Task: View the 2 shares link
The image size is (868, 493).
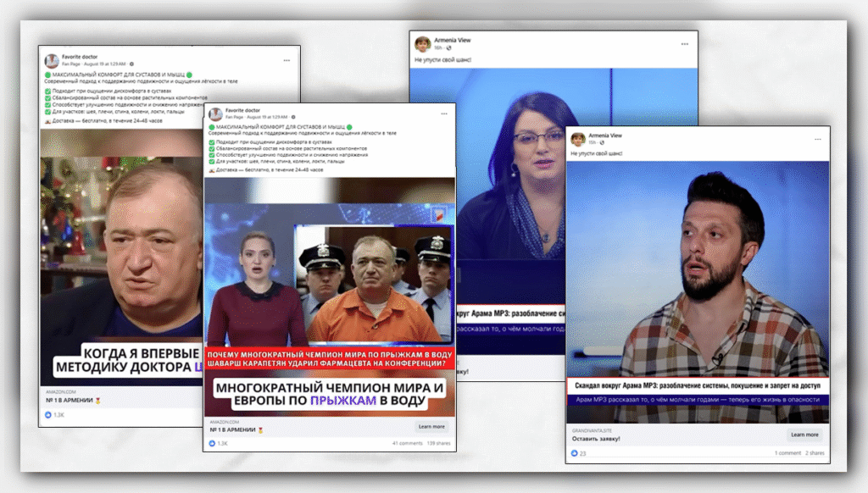Action: [815, 453]
